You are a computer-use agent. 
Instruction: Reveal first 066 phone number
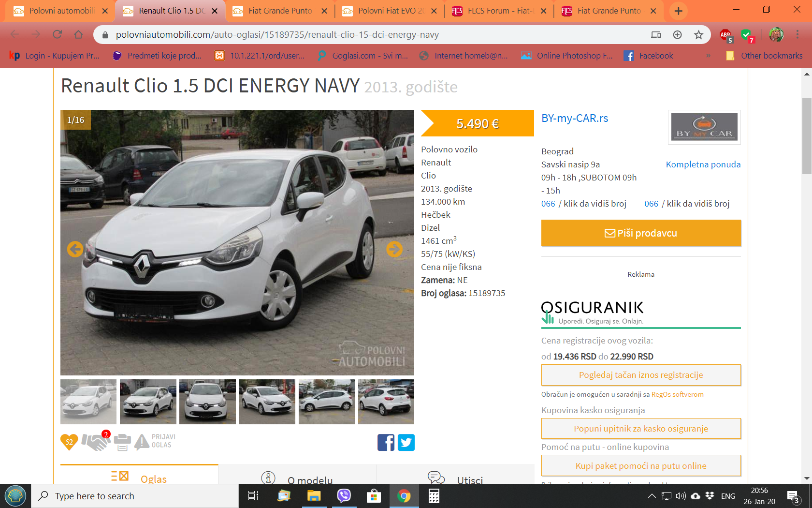[584, 204]
